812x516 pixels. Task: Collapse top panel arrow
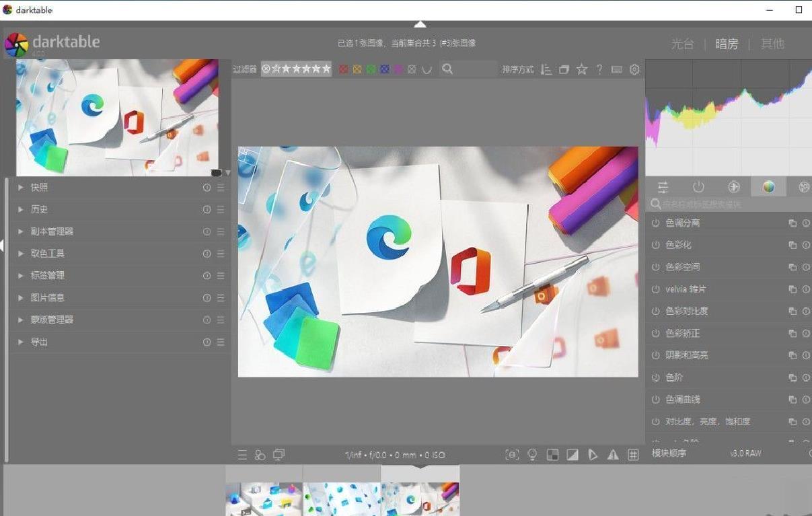[420, 24]
